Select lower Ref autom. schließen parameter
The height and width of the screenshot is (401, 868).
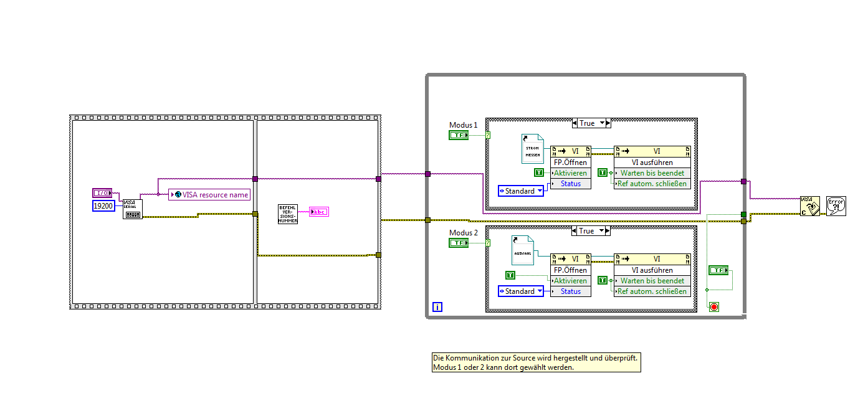pyautogui.click(x=652, y=291)
